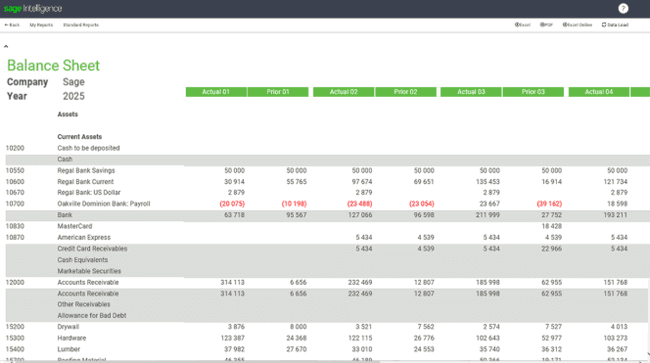Click the Lumber row label
650x363 pixels.
coord(68,349)
